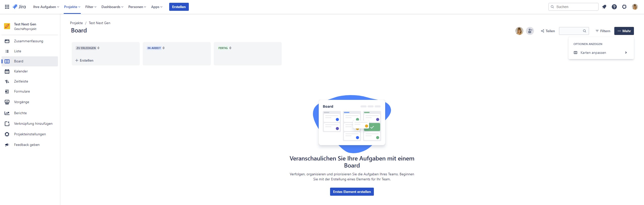Open Formulare in the sidebar
The image size is (644, 205).
pyautogui.click(x=30, y=91)
